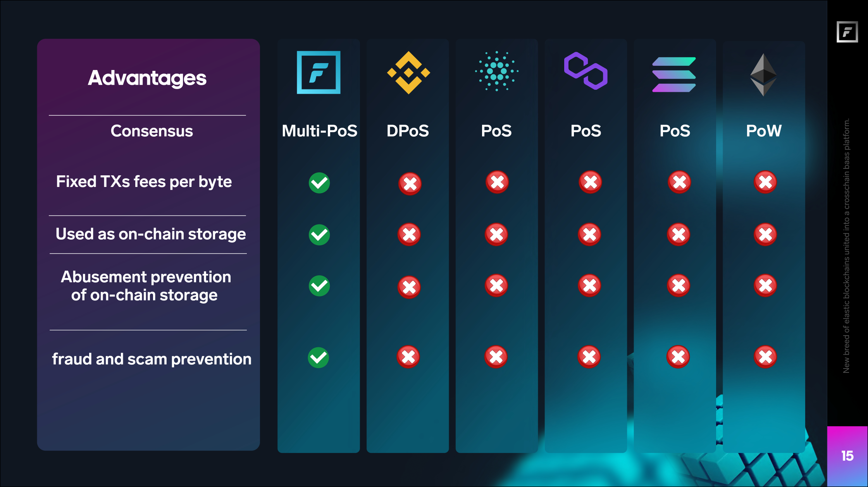Click the Multi-PoS column label
868x487 pixels.
coord(319,131)
